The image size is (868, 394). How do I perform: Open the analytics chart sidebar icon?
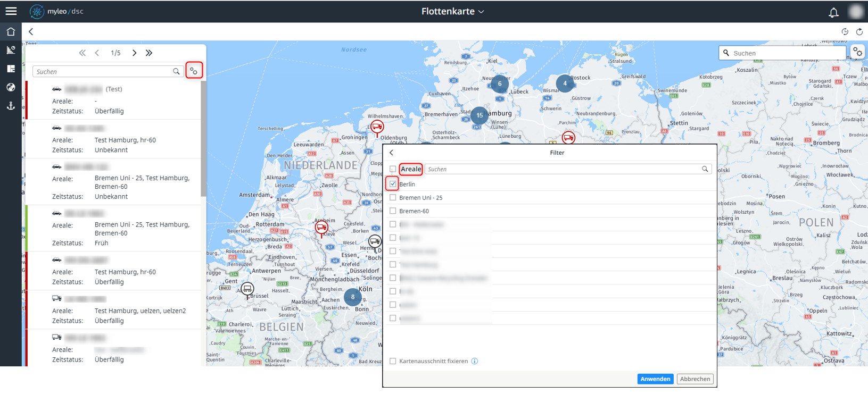pos(11,50)
